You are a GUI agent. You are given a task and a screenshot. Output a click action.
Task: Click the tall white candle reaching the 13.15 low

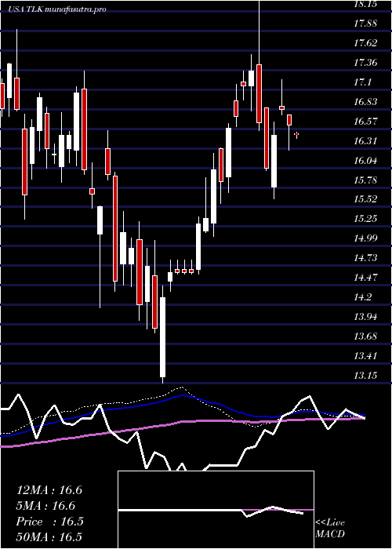tap(163, 337)
